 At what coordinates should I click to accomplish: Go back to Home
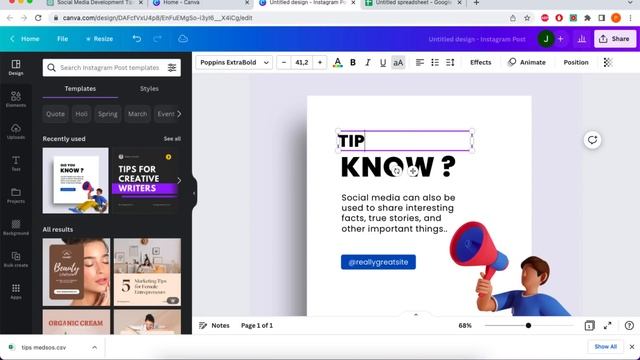tap(25, 39)
